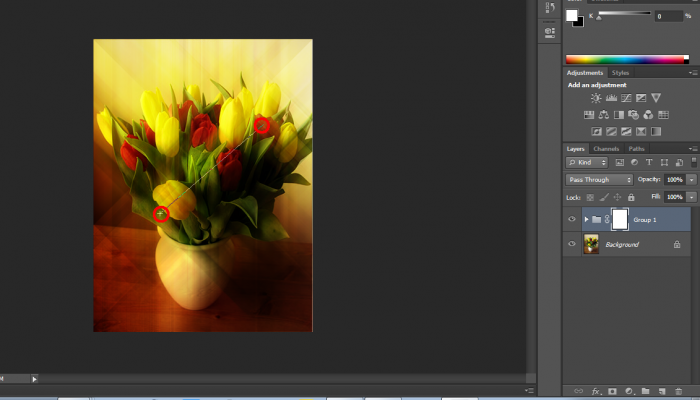Add a Hue/Saturation adjustment
Screen dimensions: 700x400
tap(589, 115)
